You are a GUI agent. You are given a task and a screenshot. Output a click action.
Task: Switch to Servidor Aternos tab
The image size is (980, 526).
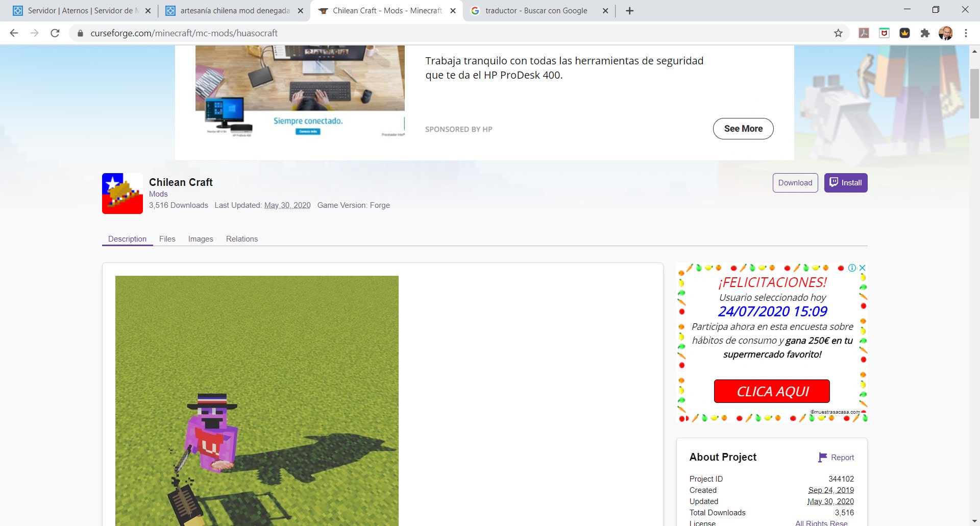pyautogui.click(x=82, y=11)
